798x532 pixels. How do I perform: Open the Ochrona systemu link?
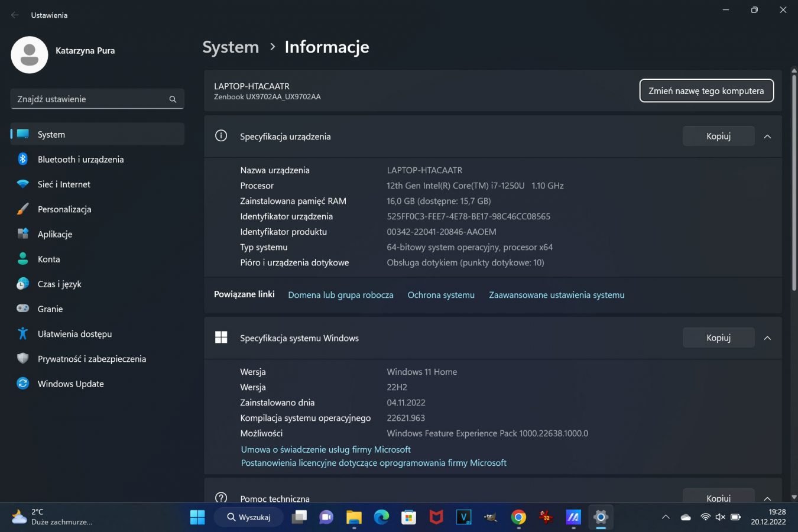441,295
